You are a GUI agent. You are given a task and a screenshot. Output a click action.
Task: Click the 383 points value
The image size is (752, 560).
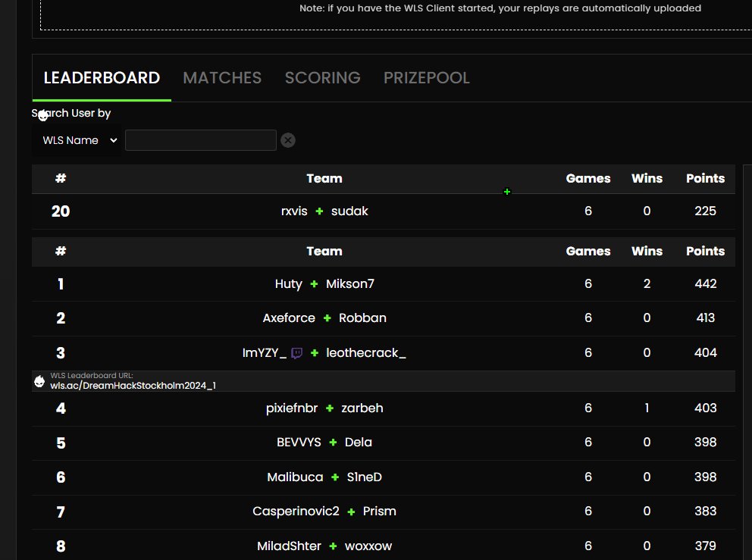(x=706, y=512)
